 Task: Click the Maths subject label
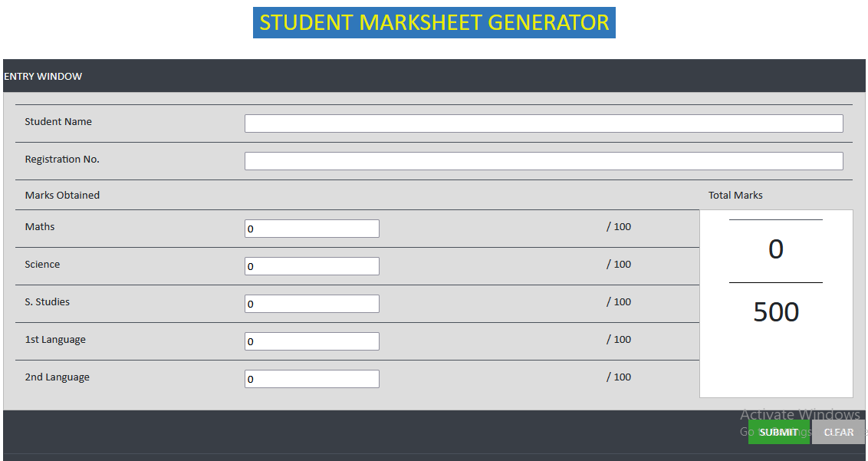(40, 227)
